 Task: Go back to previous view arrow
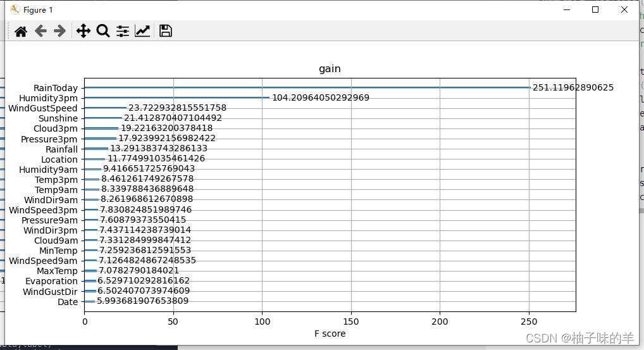[x=40, y=31]
